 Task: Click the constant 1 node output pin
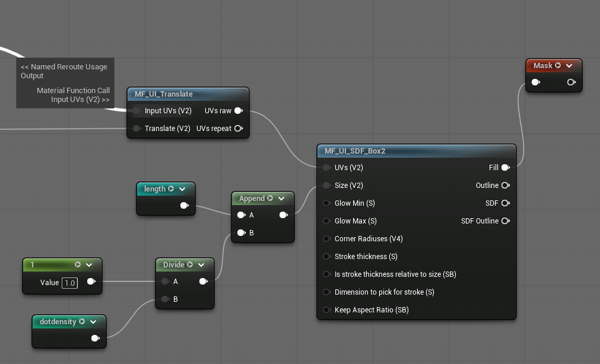(91, 282)
